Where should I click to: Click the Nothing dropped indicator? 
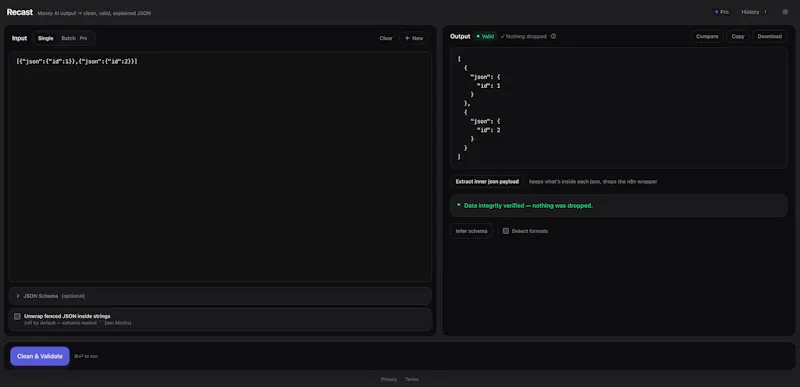[523, 36]
